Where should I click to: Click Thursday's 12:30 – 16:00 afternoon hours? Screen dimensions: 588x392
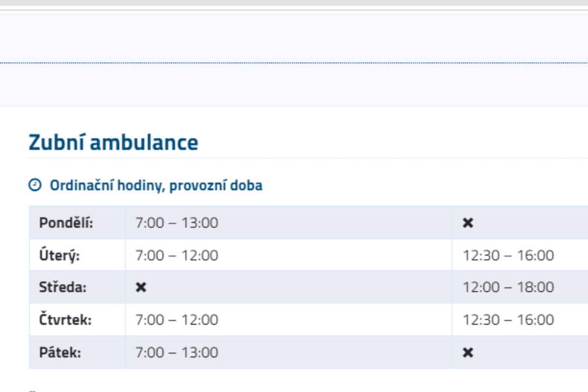pos(508,321)
